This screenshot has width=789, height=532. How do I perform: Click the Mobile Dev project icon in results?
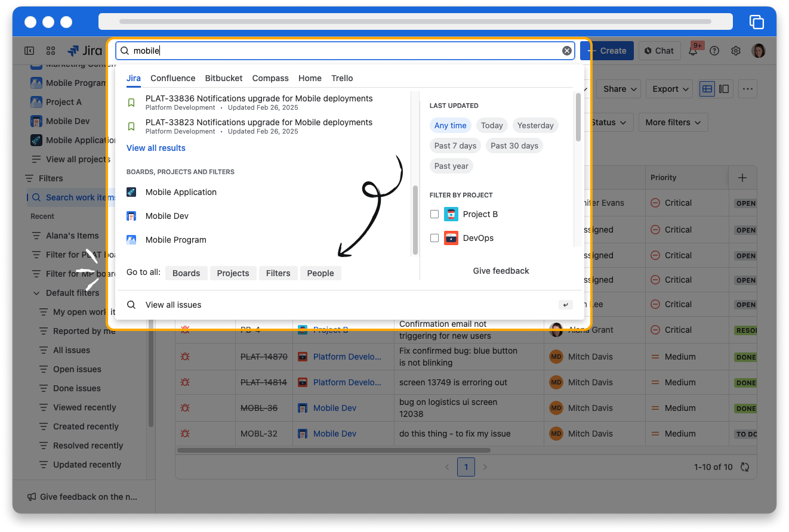[x=131, y=216]
